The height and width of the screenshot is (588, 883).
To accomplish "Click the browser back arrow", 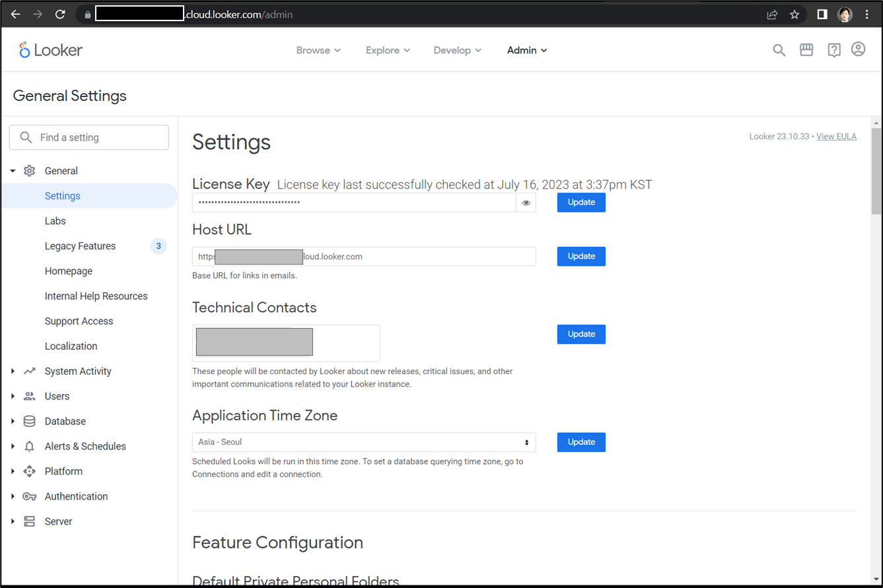I will click(x=15, y=15).
